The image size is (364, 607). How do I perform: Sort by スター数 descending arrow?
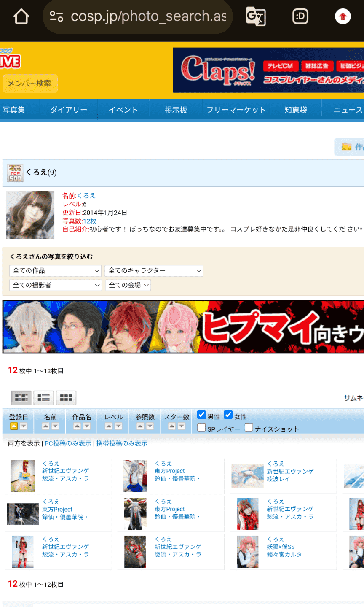pyautogui.click(x=181, y=426)
